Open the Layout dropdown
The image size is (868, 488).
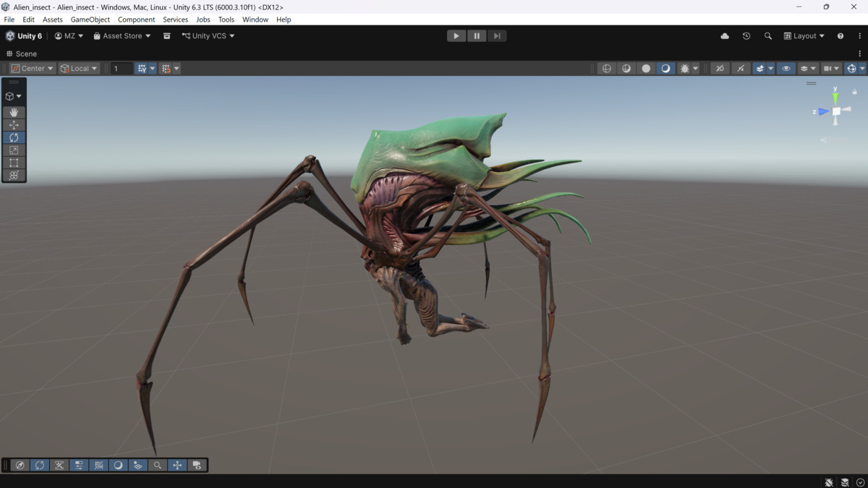coord(803,35)
